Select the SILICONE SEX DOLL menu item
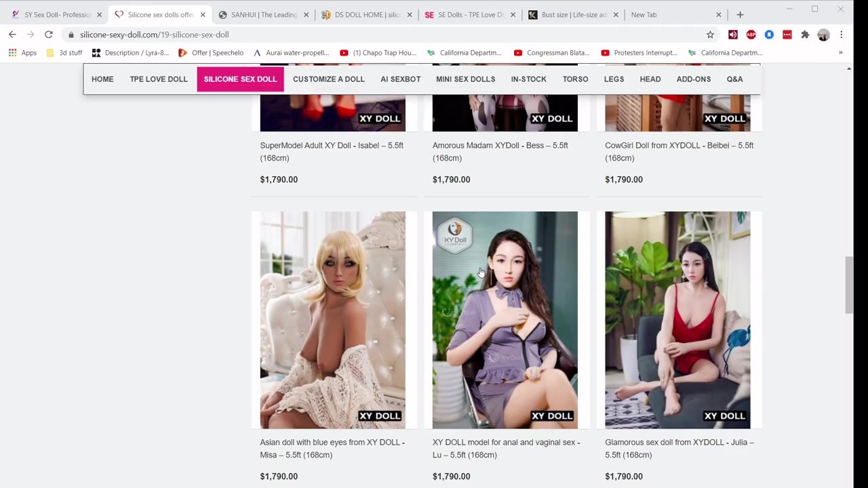This screenshot has width=868, height=488. click(240, 79)
